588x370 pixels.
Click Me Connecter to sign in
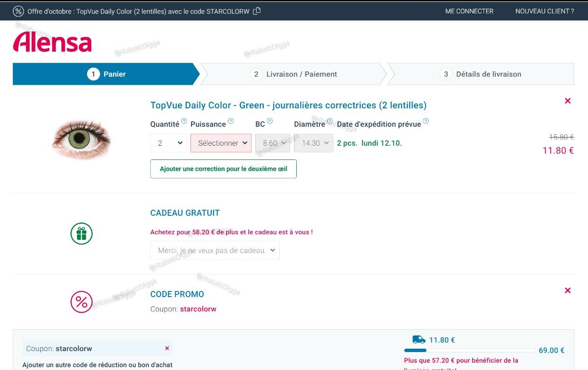pos(469,11)
